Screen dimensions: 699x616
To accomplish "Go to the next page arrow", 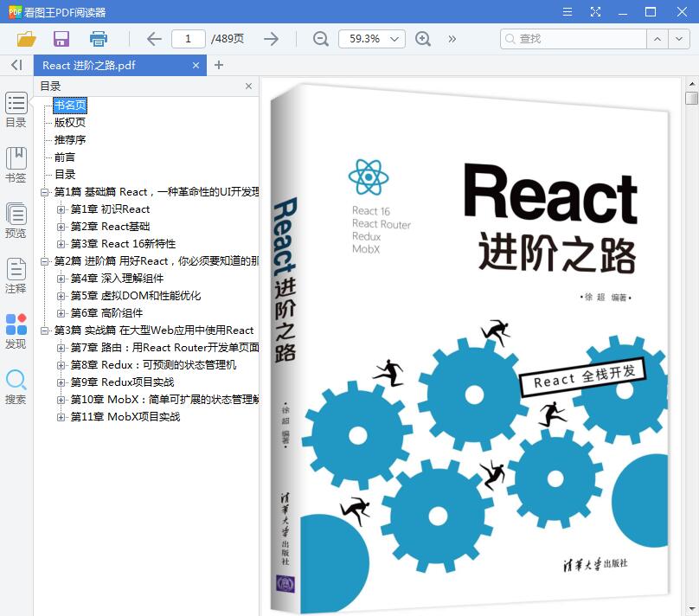I will [x=271, y=39].
